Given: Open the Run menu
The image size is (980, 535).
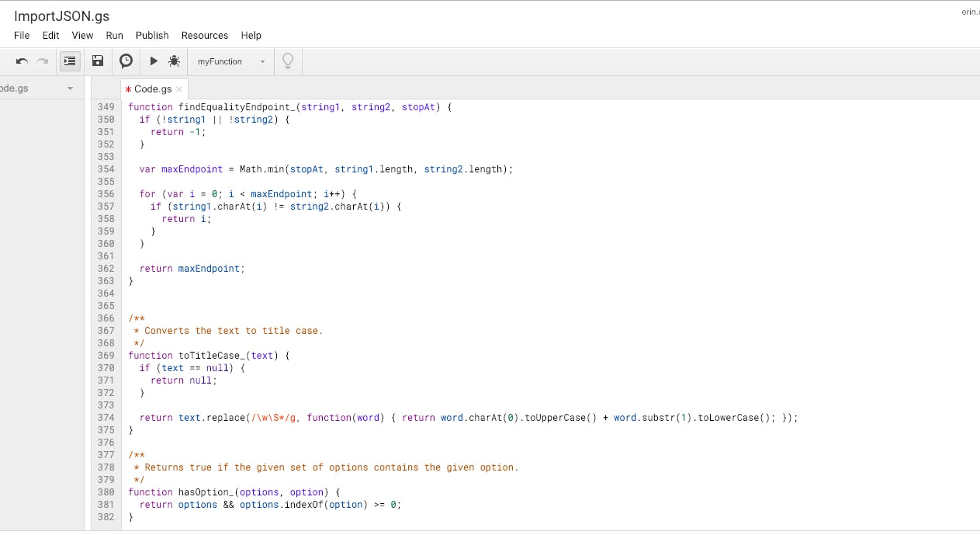Looking at the screenshot, I should click(115, 35).
